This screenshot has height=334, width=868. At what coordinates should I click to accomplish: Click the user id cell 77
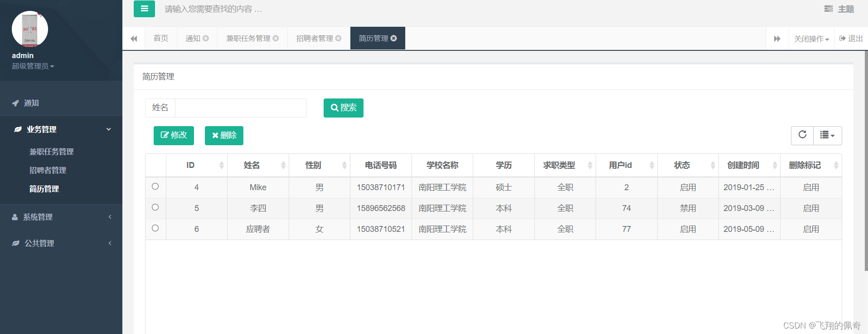coord(626,229)
